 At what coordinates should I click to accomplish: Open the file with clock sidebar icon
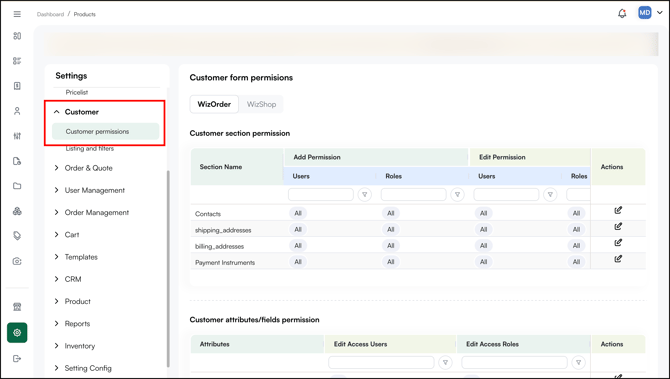pyautogui.click(x=17, y=161)
